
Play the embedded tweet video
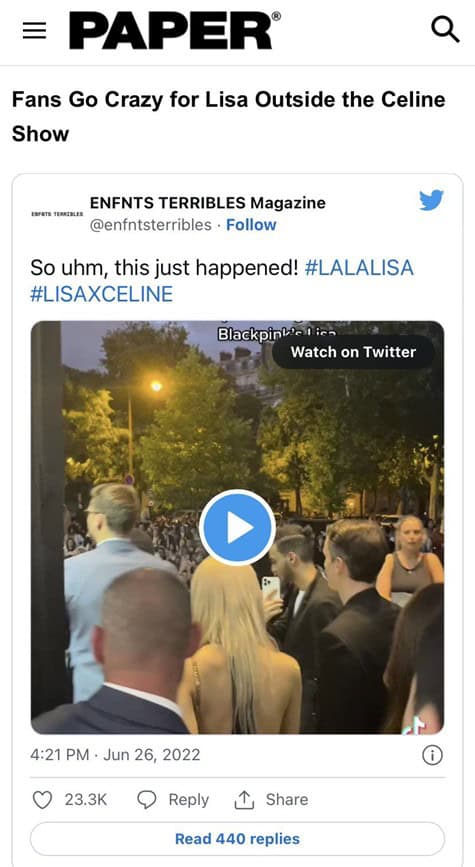[237, 527]
